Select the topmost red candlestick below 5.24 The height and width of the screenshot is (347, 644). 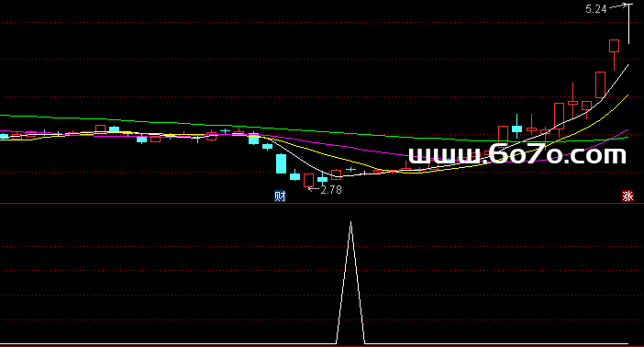(x=614, y=46)
